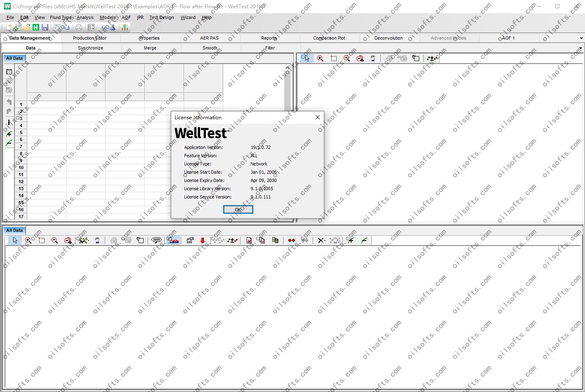Select the Pan hand in bottom plot toolbar

(x=97, y=240)
